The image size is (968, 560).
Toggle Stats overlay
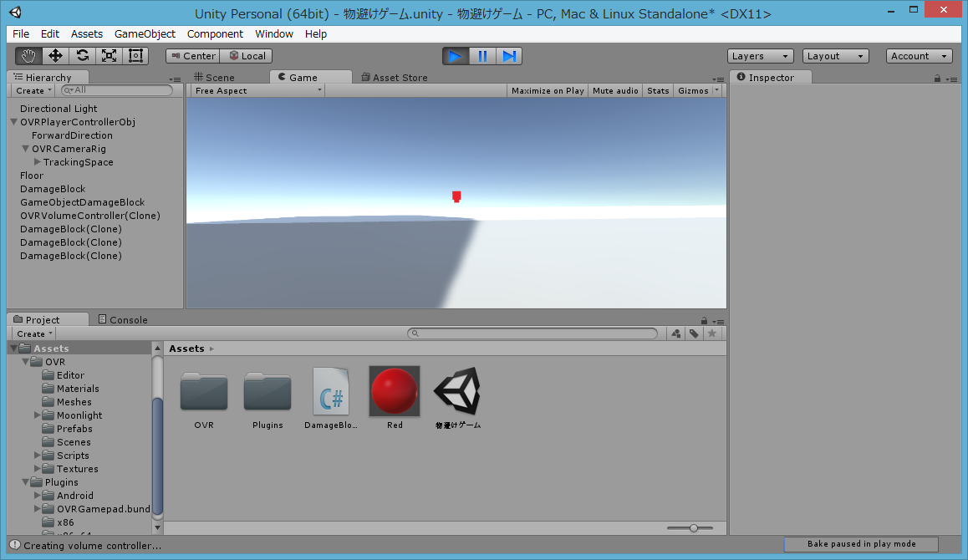(658, 91)
